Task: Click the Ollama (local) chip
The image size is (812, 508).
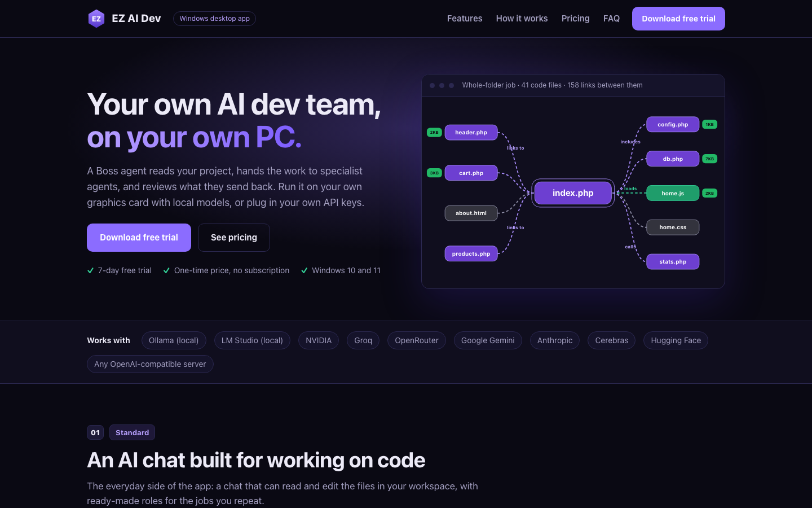Action: (174, 340)
